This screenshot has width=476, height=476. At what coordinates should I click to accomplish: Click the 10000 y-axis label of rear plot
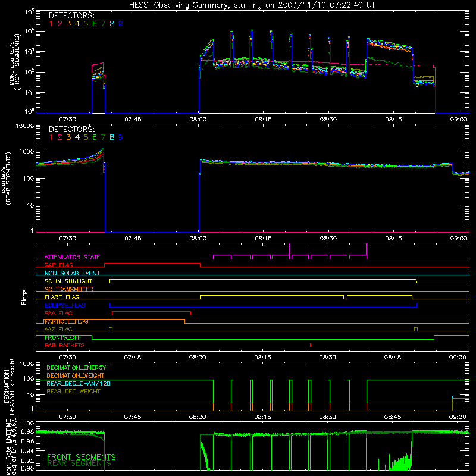[x=25, y=126]
